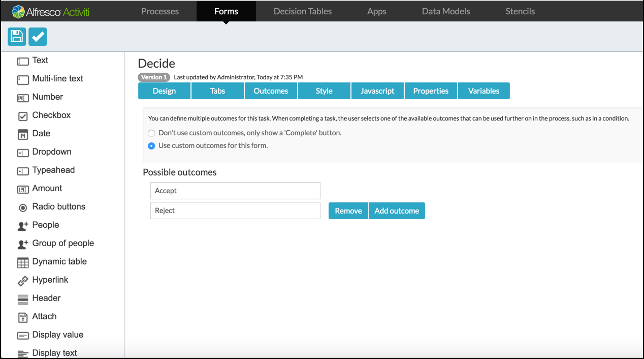Remove the Reject outcome

tap(348, 211)
